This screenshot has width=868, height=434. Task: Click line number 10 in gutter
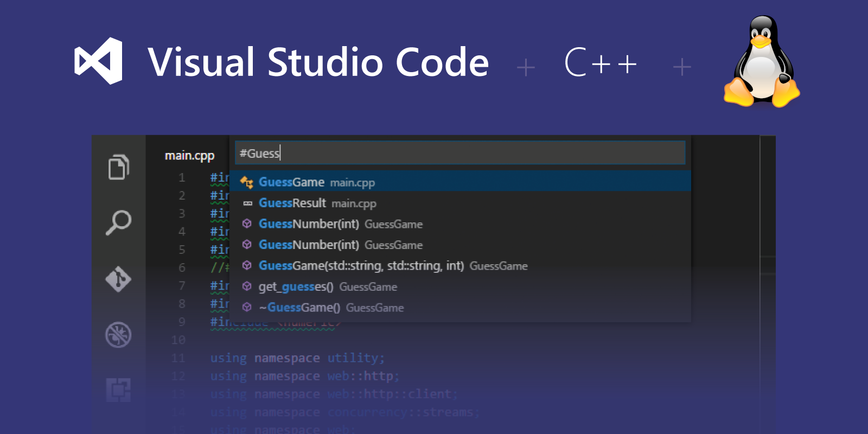178,340
